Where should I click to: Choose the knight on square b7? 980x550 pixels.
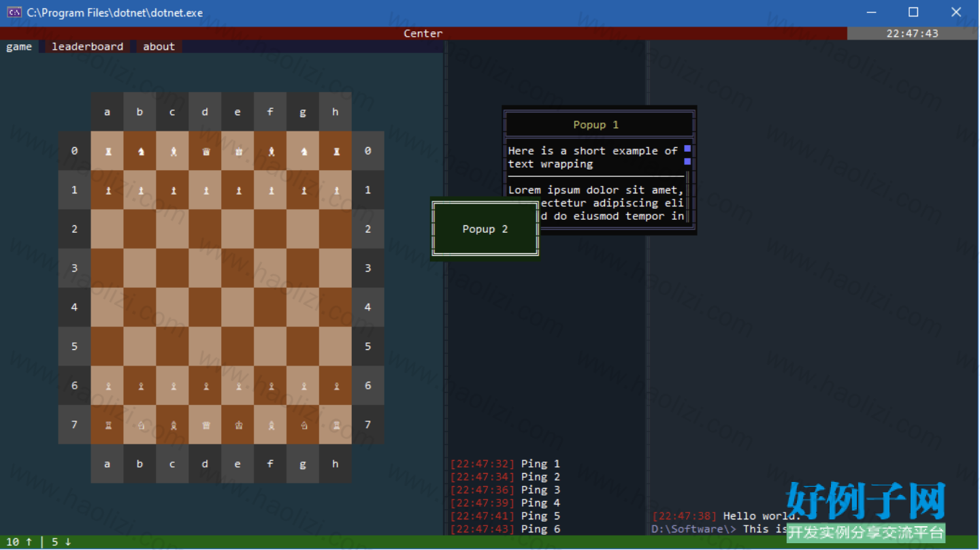140,425
